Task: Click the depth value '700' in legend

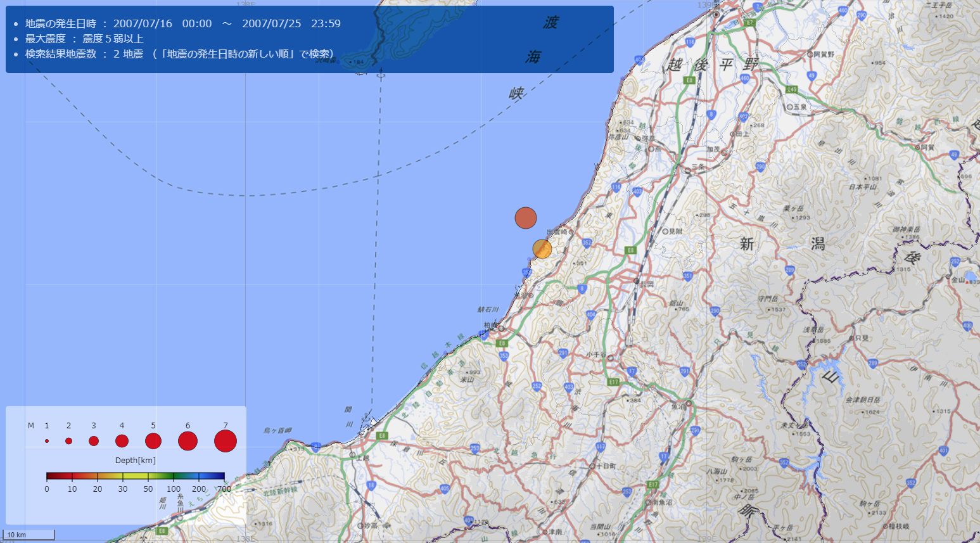Action: (x=224, y=489)
